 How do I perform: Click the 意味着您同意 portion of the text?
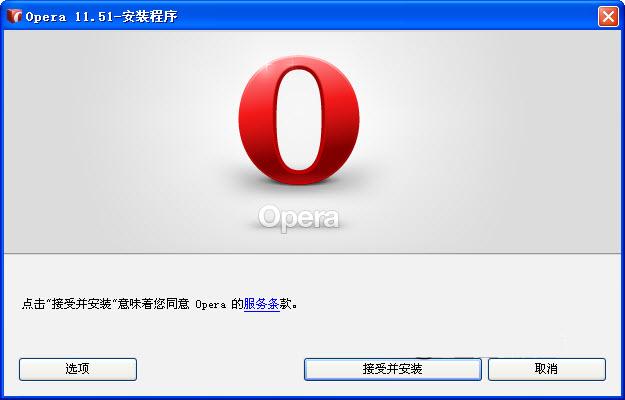pos(153,304)
